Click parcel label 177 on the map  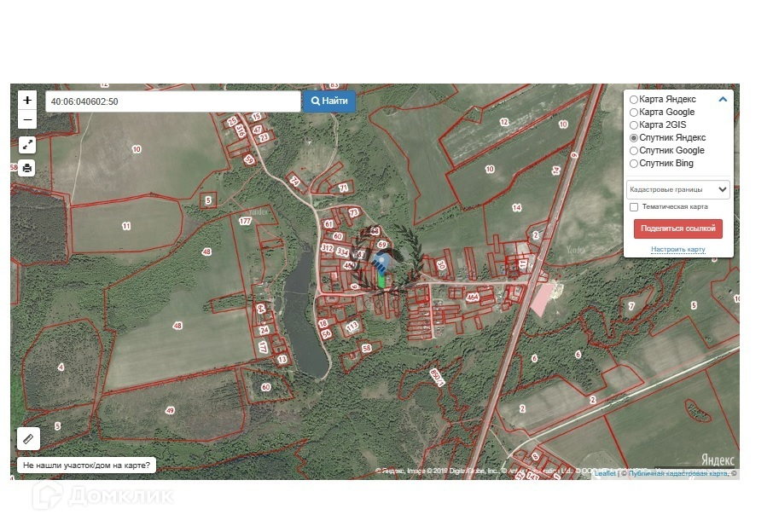[245, 221]
